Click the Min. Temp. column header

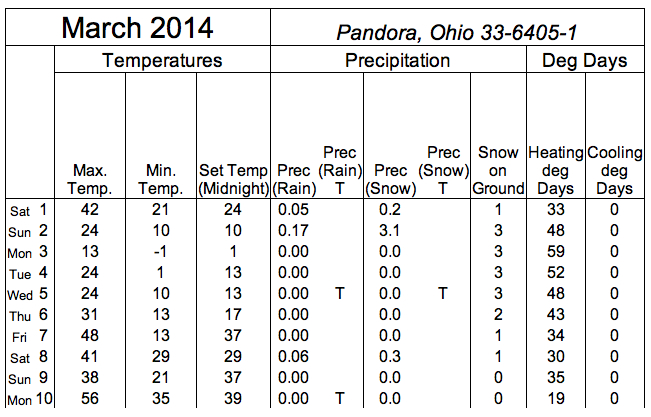[x=161, y=179]
